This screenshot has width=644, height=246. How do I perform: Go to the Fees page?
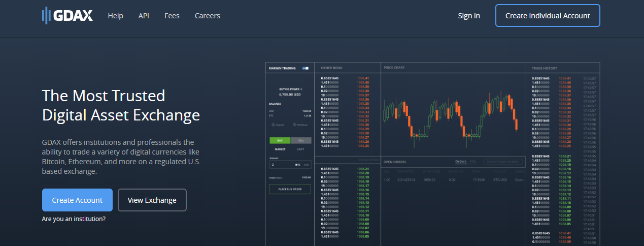pos(172,16)
